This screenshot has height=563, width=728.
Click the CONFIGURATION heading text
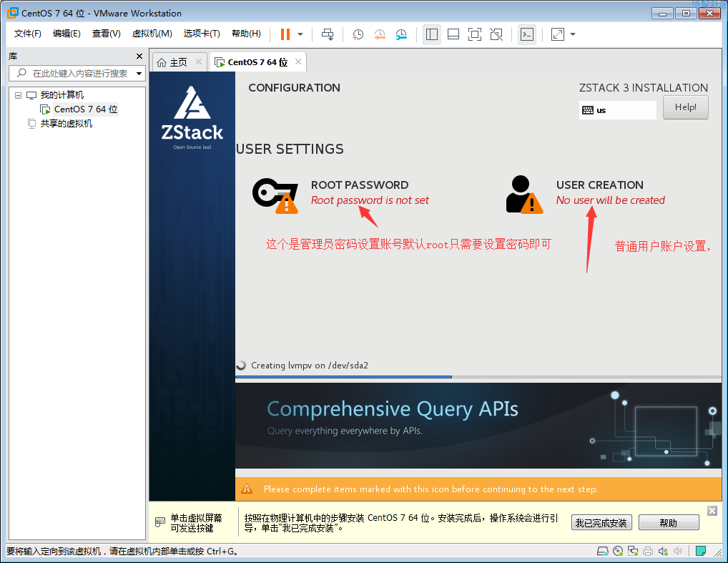tap(294, 88)
